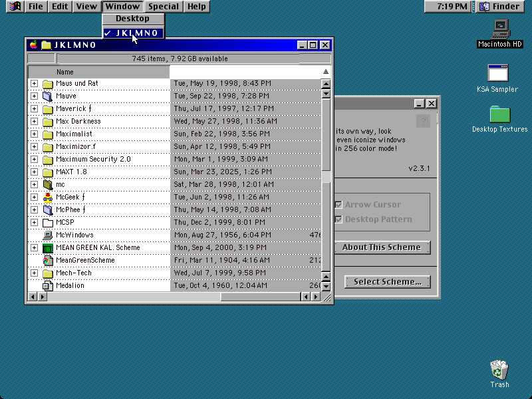Viewport: 532px width, 399px height.
Task: Click the Select Scheme... button
Action: pos(388,282)
